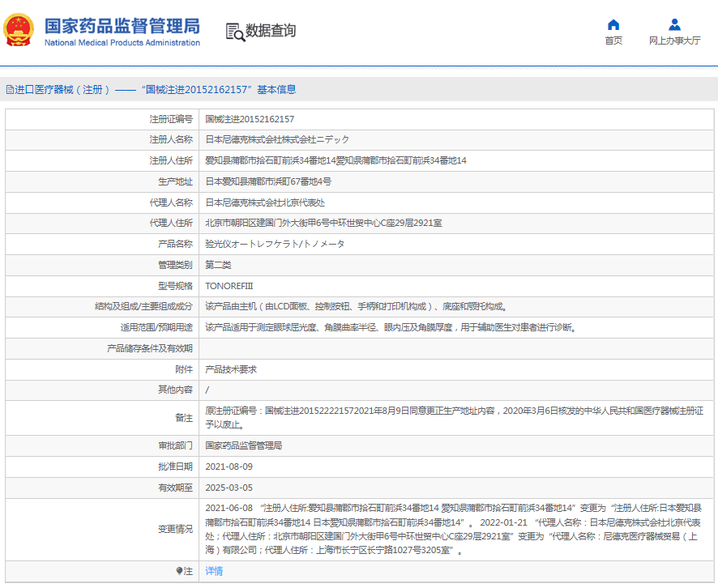The image size is (718, 588).
Task: Click 数据查询 heading text
Action: click(x=271, y=31)
